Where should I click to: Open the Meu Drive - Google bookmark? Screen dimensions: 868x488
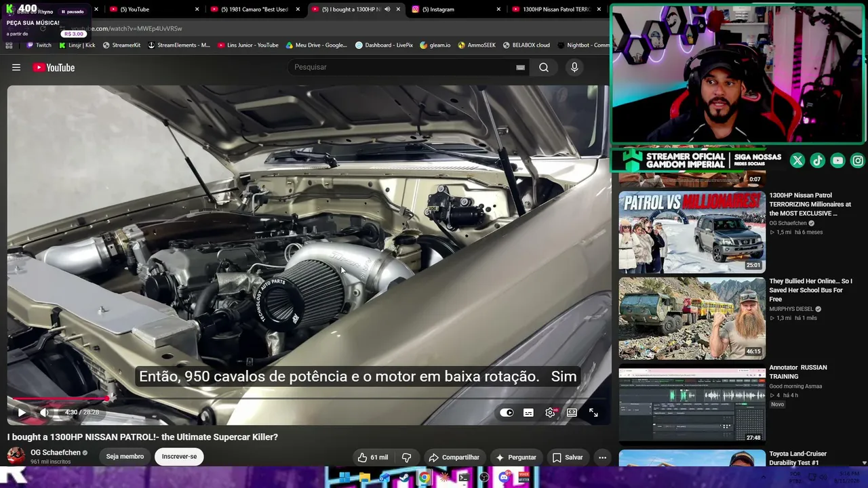point(317,45)
